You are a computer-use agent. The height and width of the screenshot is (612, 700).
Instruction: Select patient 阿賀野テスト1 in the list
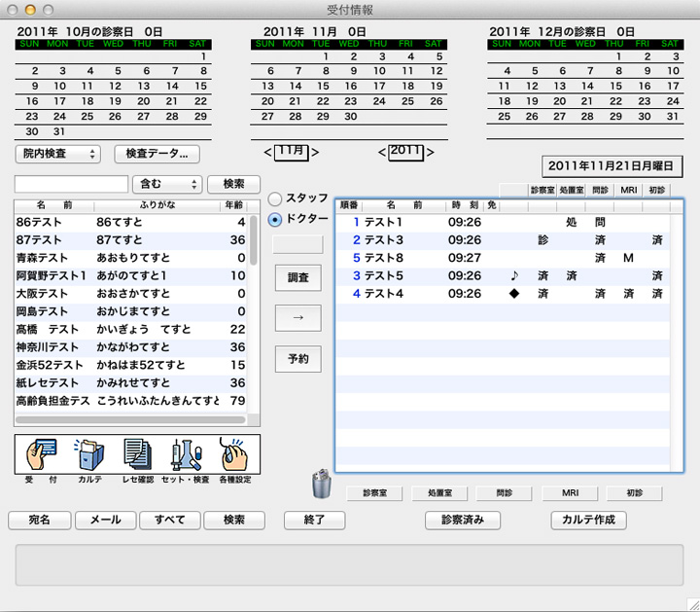point(131,275)
